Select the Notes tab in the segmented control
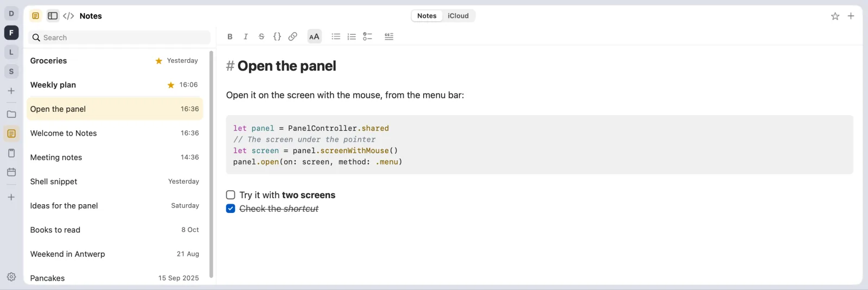The width and height of the screenshot is (868, 290). pyautogui.click(x=427, y=16)
